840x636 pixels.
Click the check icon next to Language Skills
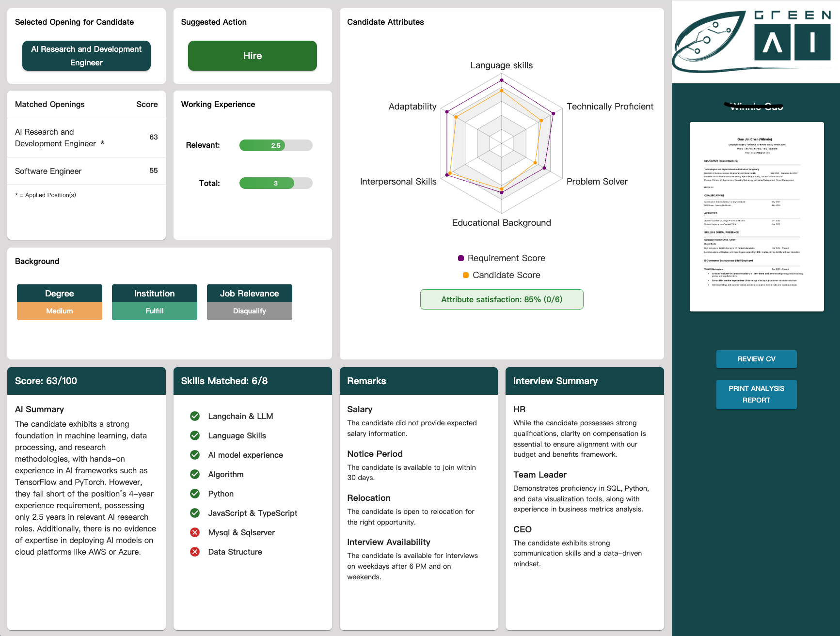195,435
